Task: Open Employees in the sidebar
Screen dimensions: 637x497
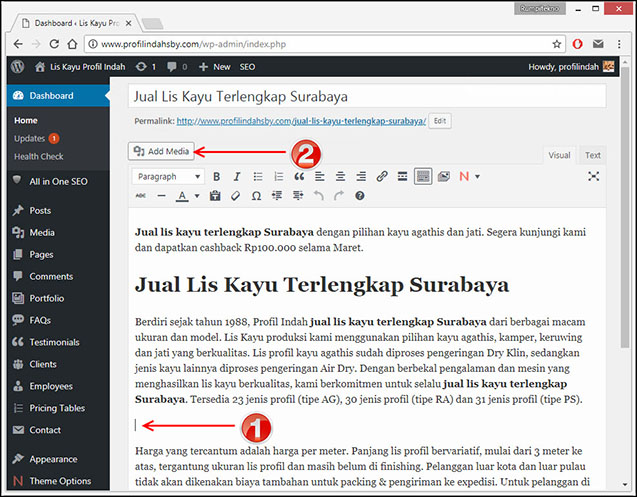Action: [x=58, y=386]
